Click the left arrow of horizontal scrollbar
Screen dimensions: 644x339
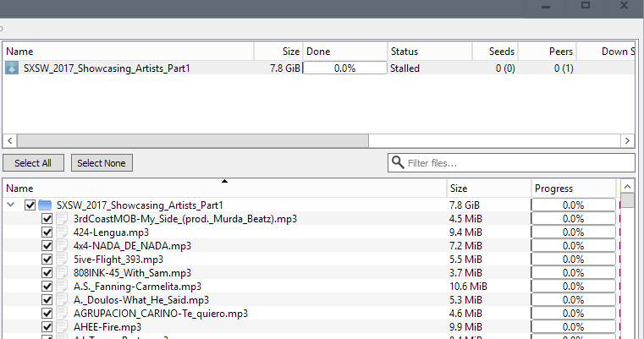tap(10, 141)
